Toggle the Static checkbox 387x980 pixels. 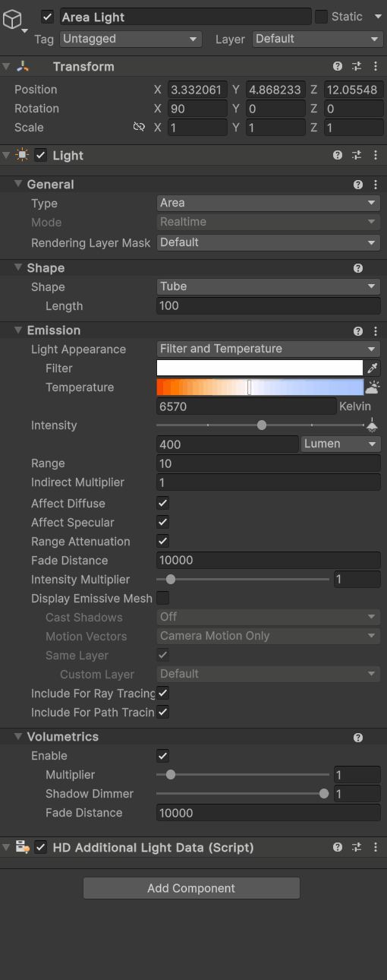point(321,17)
